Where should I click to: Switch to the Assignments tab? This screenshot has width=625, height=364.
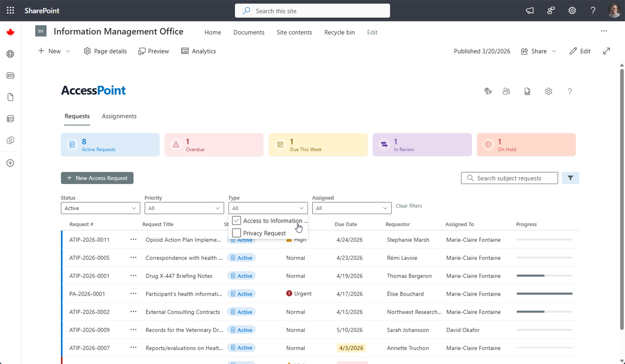click(x=119, y=116)
